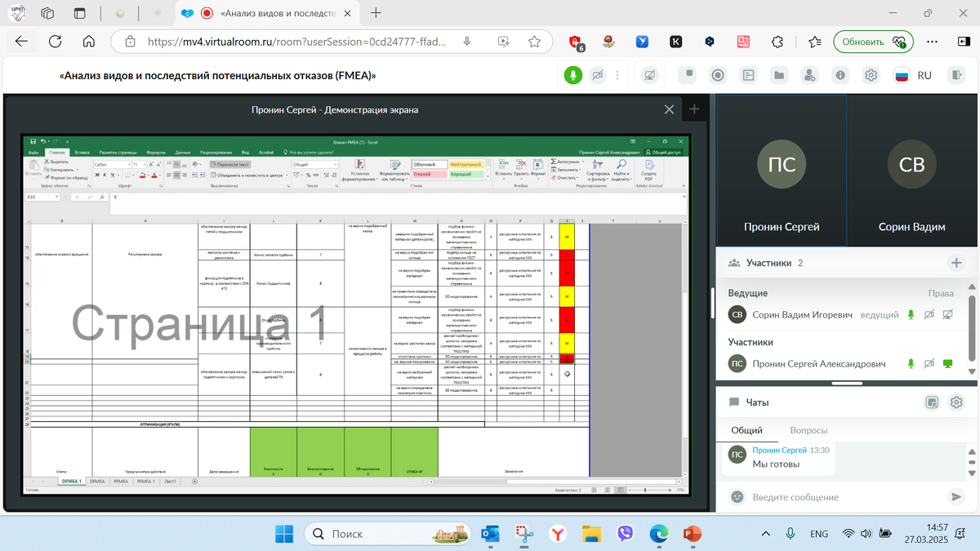The height and width of the screenshot is (551, 980).
Task: Toggle screen sharing icon in room toolbar
Action: click(x=649, y=75)
